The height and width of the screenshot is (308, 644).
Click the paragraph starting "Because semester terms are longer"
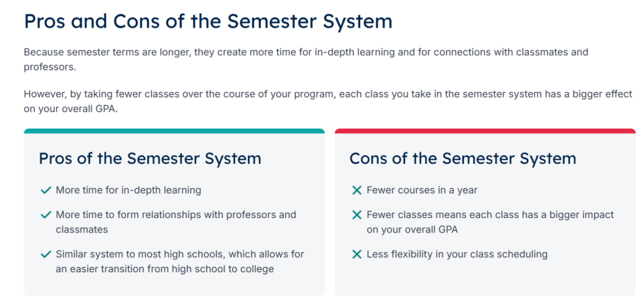coord(305,60)
